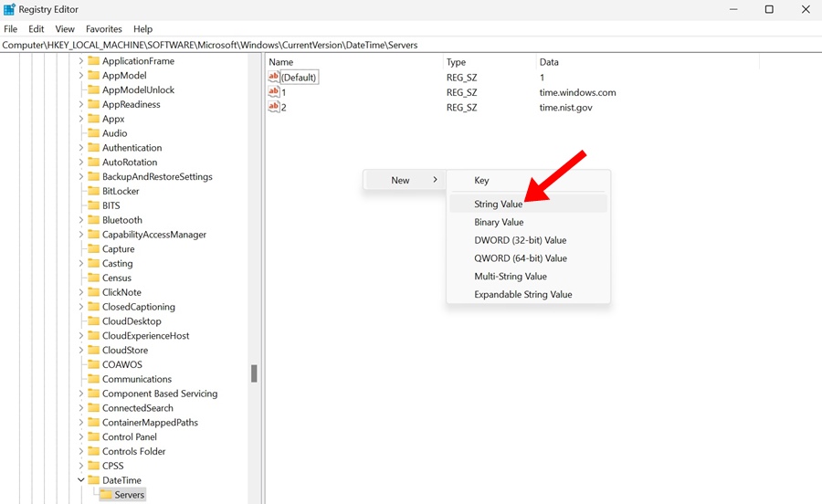Click the ApplicationFrame folder icon
The height and width of the screenshot is (504, 822).
coord(94,61)
